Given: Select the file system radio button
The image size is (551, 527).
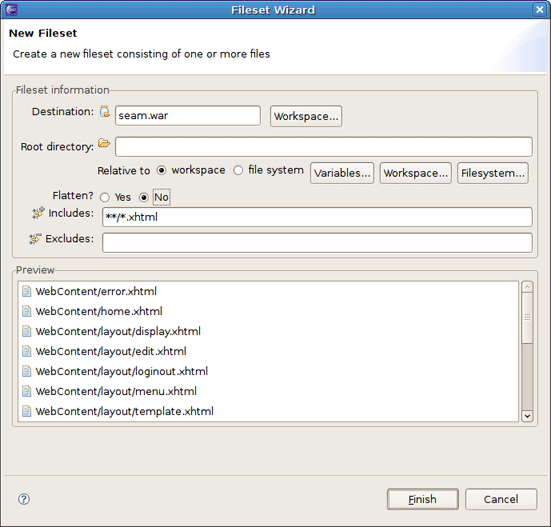Looking at the screenshot, I should (238, 171).
